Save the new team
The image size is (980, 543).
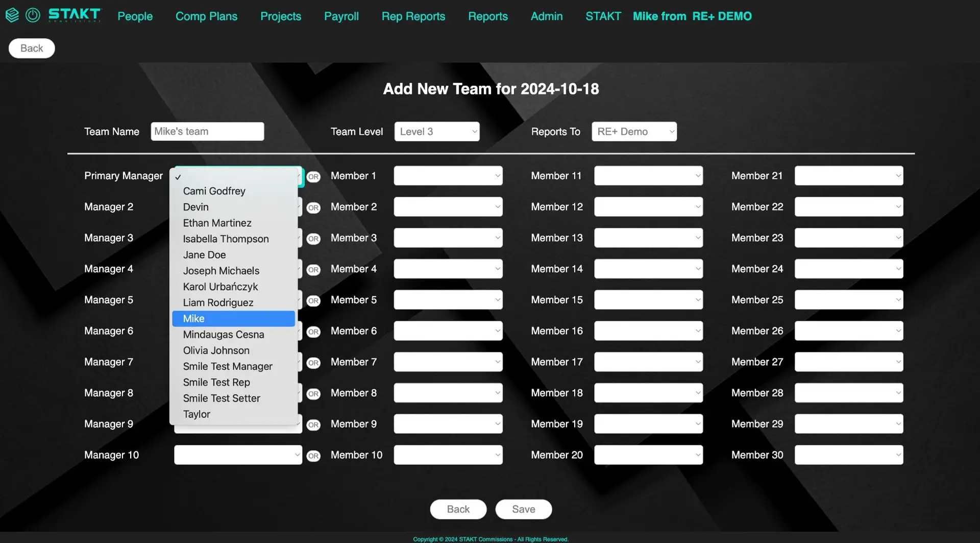[x=524, y=509]
